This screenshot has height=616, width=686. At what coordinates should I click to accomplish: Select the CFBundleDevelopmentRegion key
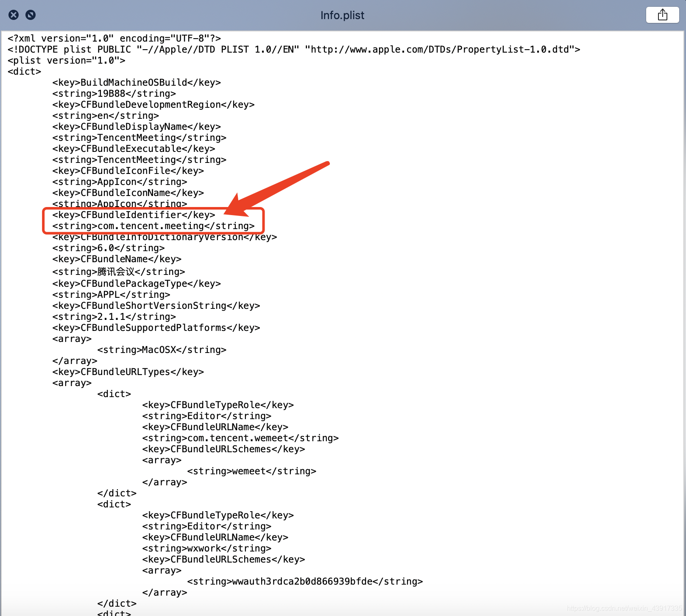pyautogui.click(x=153, y=104)
